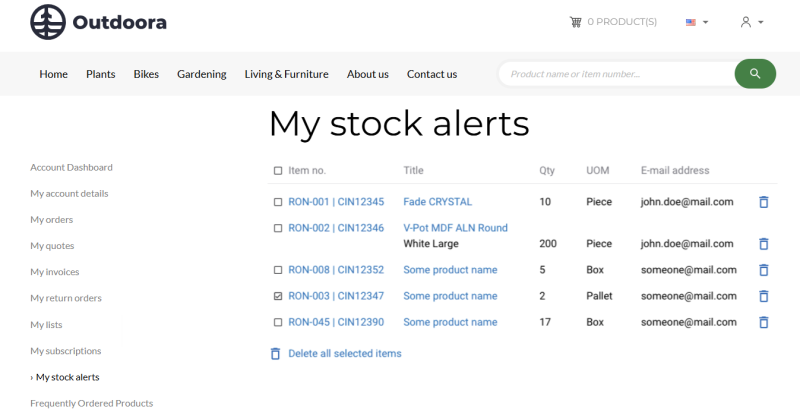The width and height of the screenshot is (800, 419).
Task: Focus the product name search field
Action: point(617,74)
